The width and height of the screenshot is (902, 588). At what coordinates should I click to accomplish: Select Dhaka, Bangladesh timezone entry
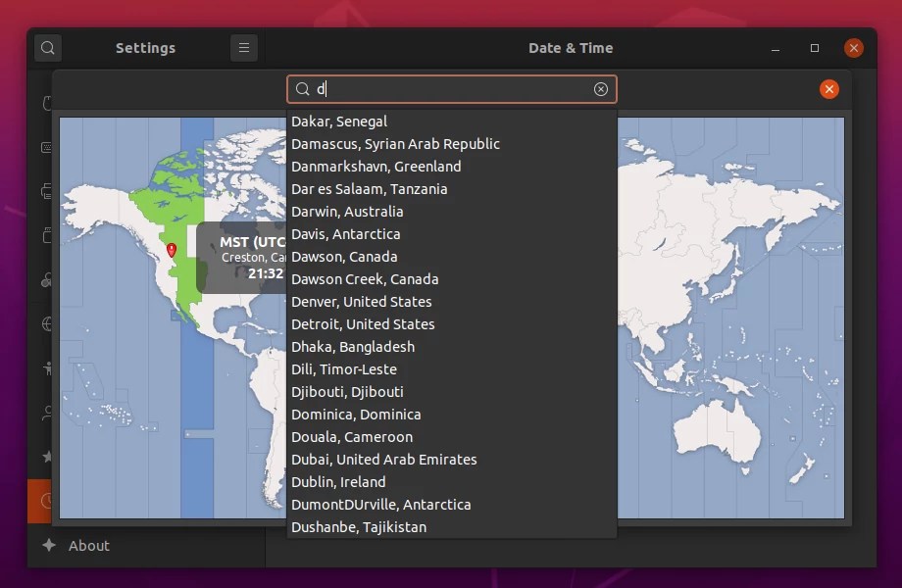point(353,346)
